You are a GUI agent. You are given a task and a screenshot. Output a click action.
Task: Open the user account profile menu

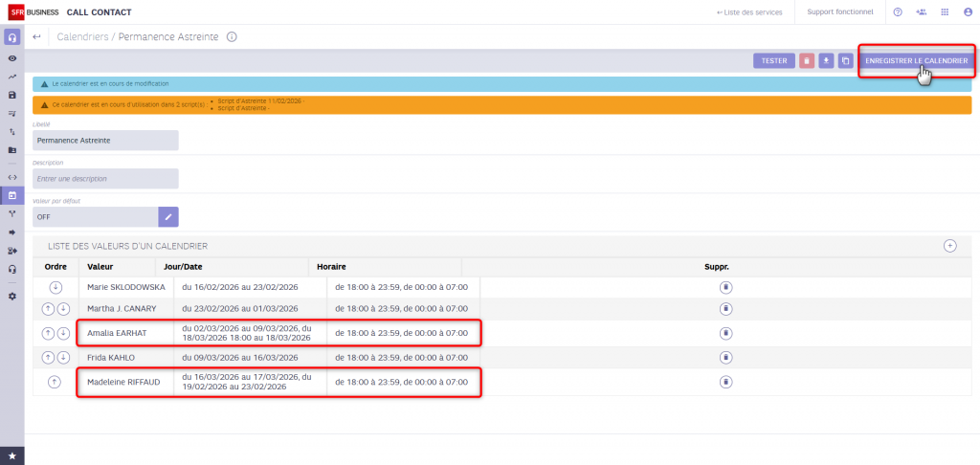tap(968, 12)
